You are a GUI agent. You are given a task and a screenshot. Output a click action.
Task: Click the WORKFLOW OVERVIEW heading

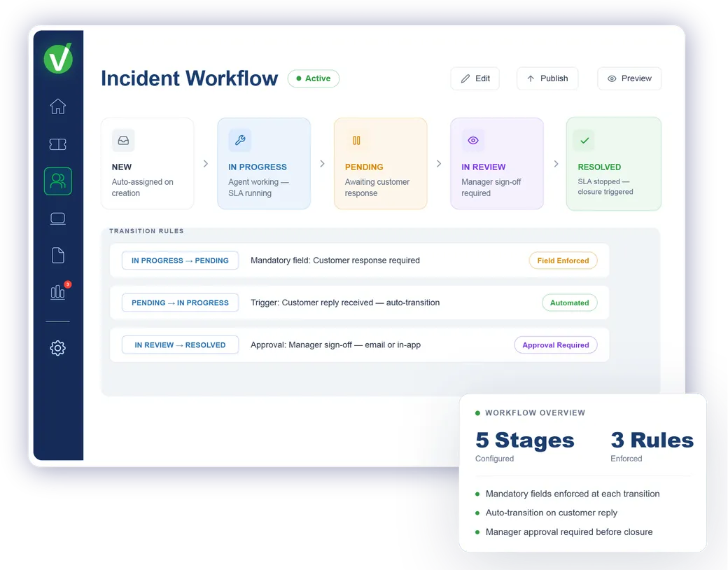click(535, 413)
